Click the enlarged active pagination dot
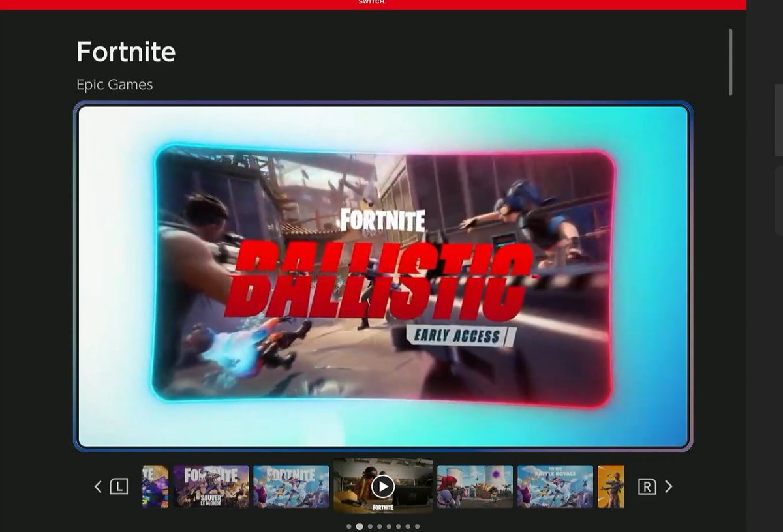783x532 pixels. tap(359, 526)
